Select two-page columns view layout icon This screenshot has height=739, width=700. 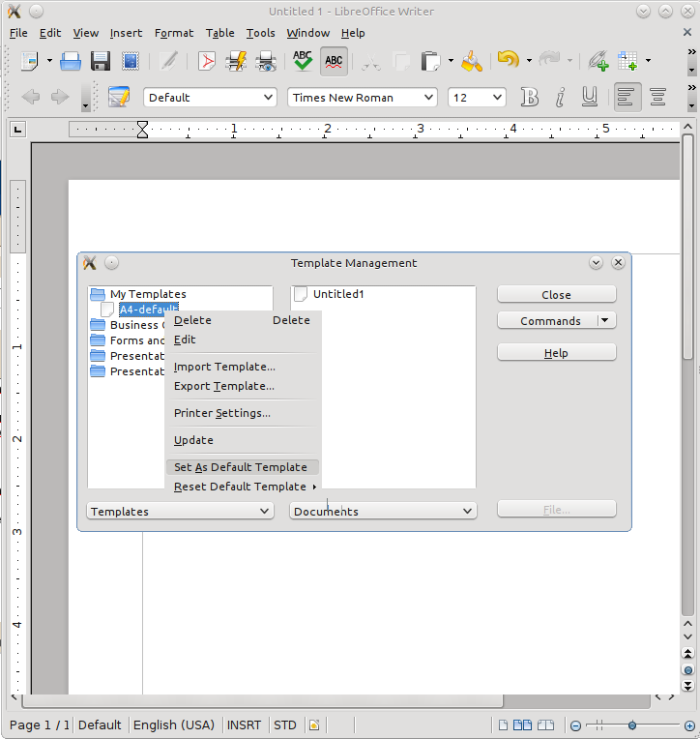pos(522,724)
